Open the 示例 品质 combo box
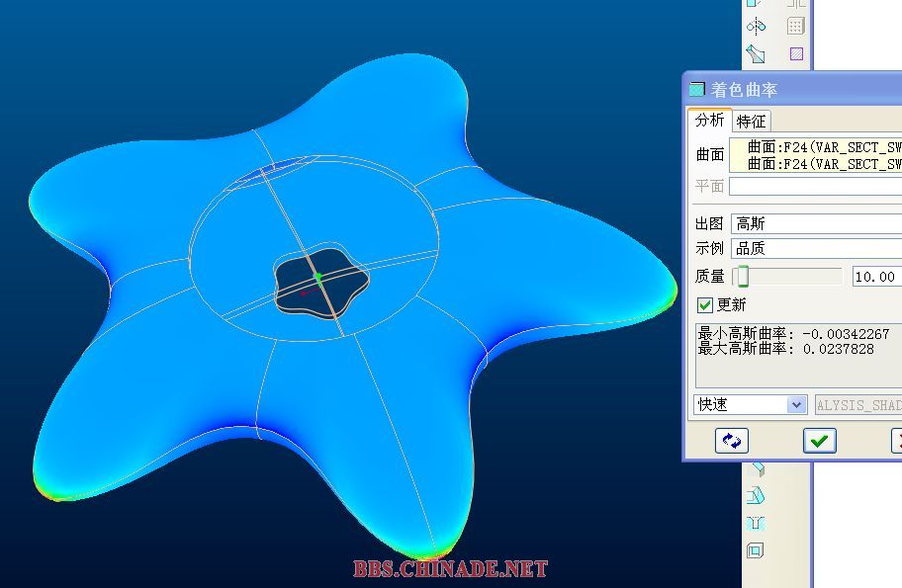Viewport: 902px width, 588px height. click(816, 249)
